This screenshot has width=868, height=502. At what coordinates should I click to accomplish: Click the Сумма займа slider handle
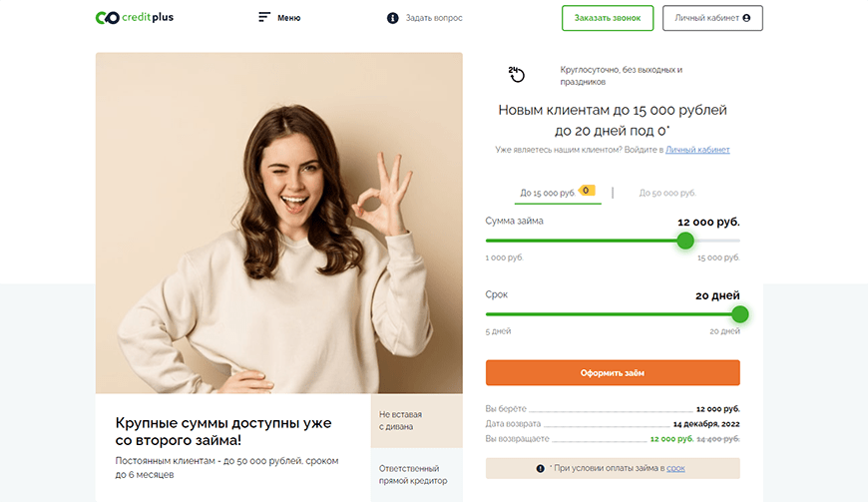click(685, 241)
